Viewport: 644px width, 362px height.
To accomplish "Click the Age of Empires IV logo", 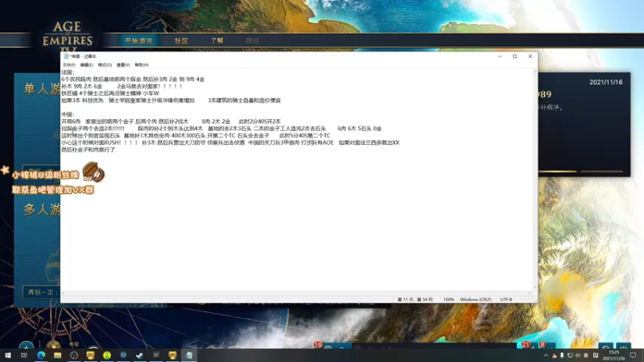I will pos(68,36).
